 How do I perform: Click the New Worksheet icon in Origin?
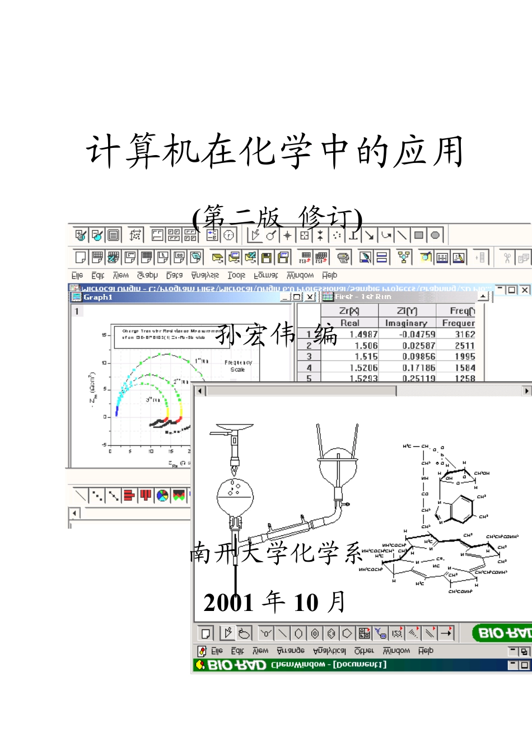[x=97, y=257]
